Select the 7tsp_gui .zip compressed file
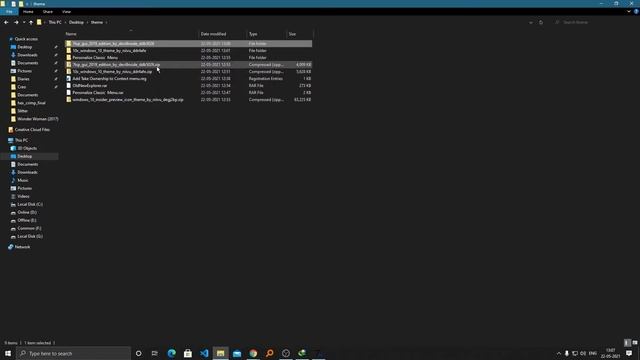The width and height of the screenshot is (640, 360). 189,64
